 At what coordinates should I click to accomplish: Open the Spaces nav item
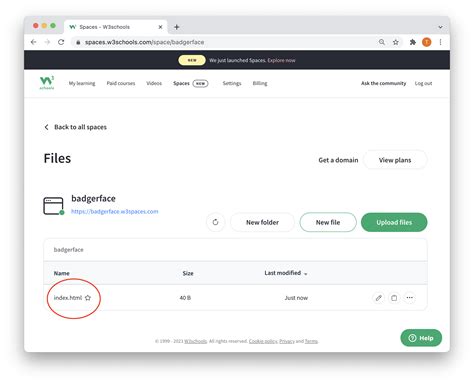coord(181,83)
